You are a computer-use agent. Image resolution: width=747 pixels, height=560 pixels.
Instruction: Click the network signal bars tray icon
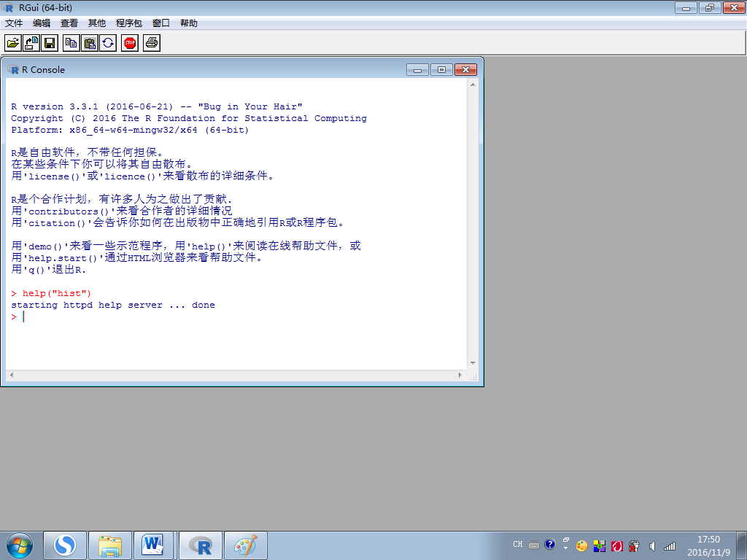pos(670,546)
